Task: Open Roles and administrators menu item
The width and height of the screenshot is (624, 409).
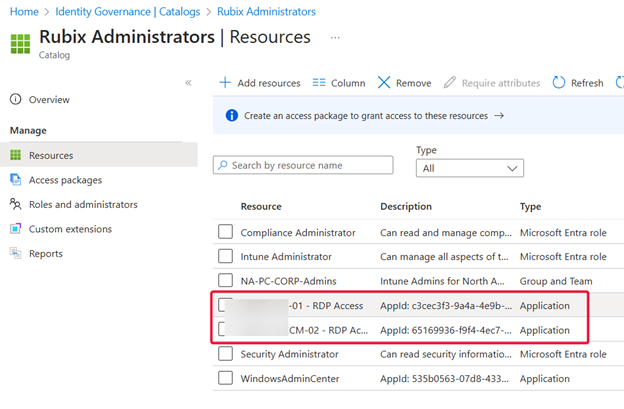Action: 83,204
